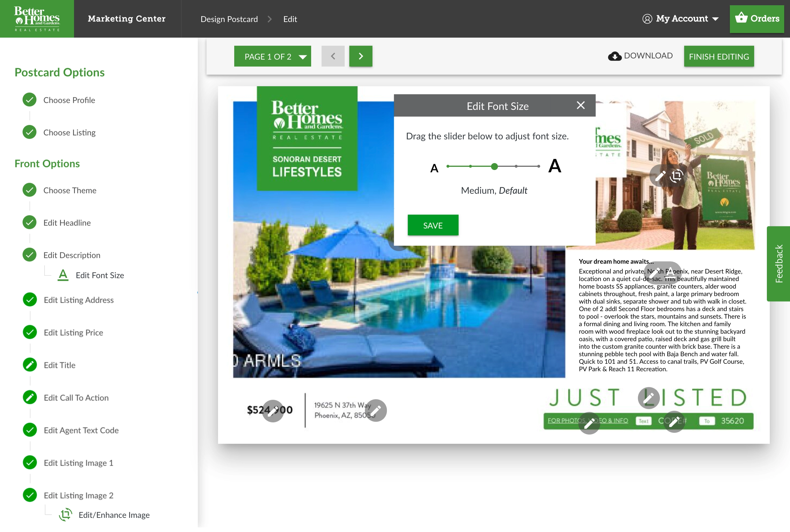Expand Front Options section in sidebar
790x532 pixels.
point(47,163)
